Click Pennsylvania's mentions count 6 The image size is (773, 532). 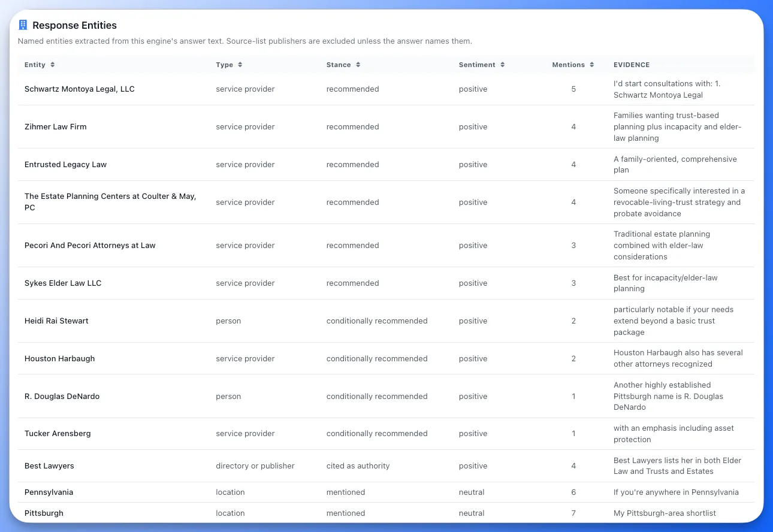click(x=573, y=492)
